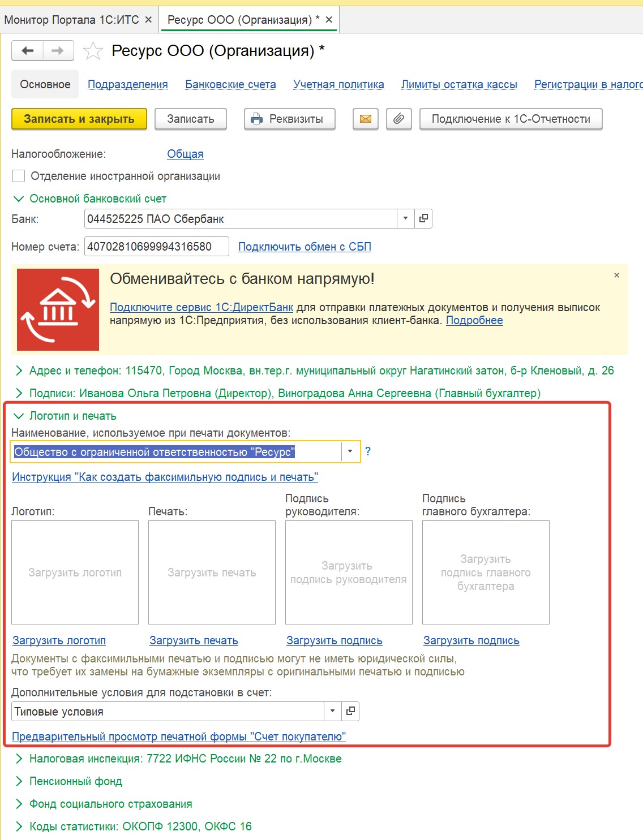Click the Загрузить печать link
The image size is (643, 840).
tap(194, 640)
